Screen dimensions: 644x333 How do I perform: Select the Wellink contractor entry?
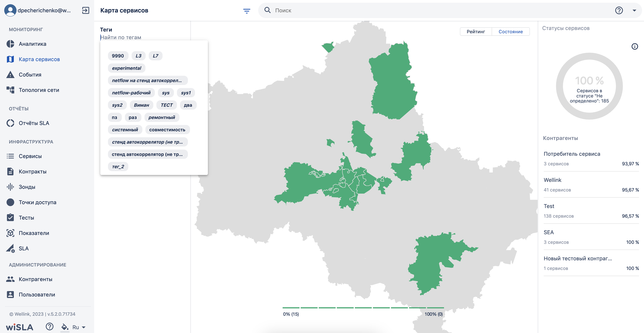(x=591, y=185)
